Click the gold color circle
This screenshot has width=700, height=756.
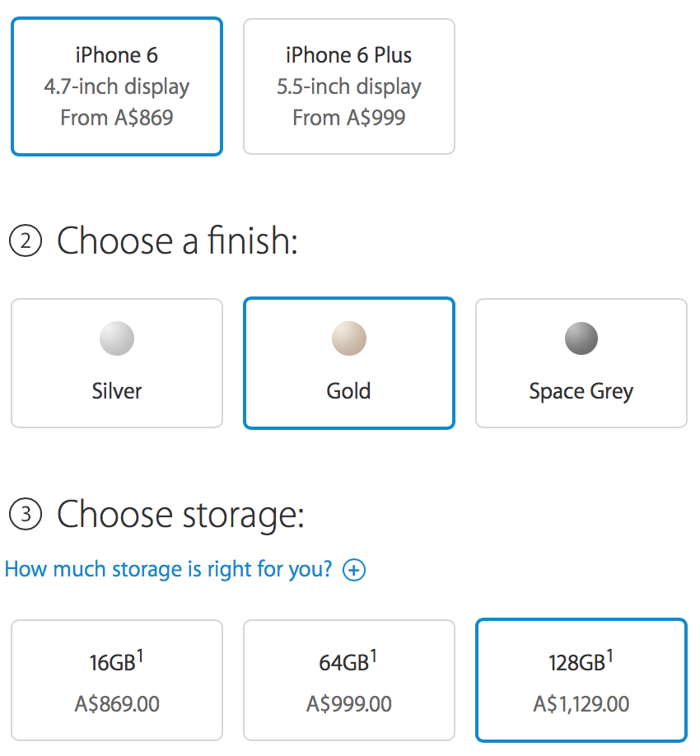pyautogui.click(x=348, y=338)
